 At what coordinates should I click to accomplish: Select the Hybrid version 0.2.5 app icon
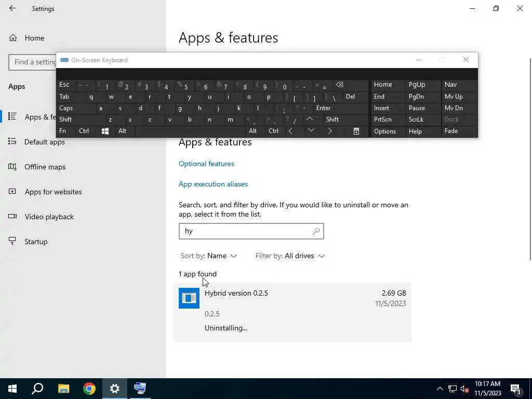coord(189,298)
